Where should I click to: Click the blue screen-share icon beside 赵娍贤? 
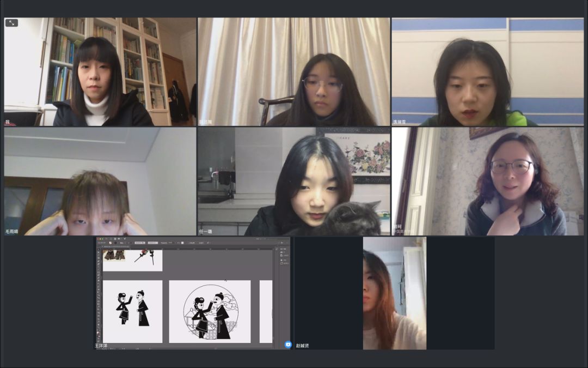pyautogui.click(x=288, y=345)
